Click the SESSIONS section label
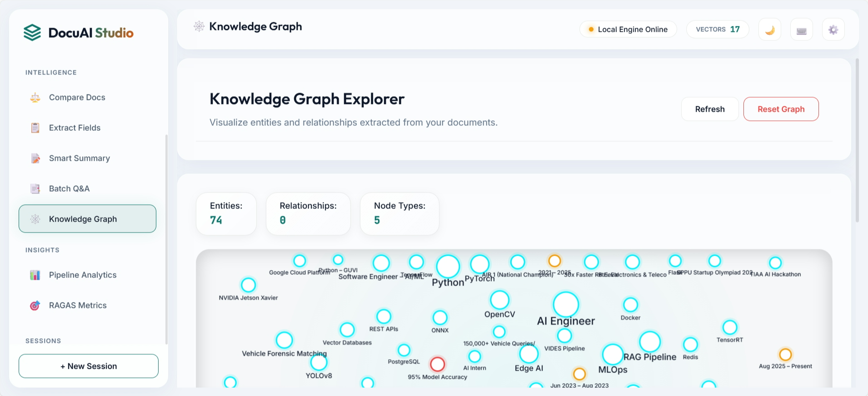868x396 pixels. (x=43, y=341)
